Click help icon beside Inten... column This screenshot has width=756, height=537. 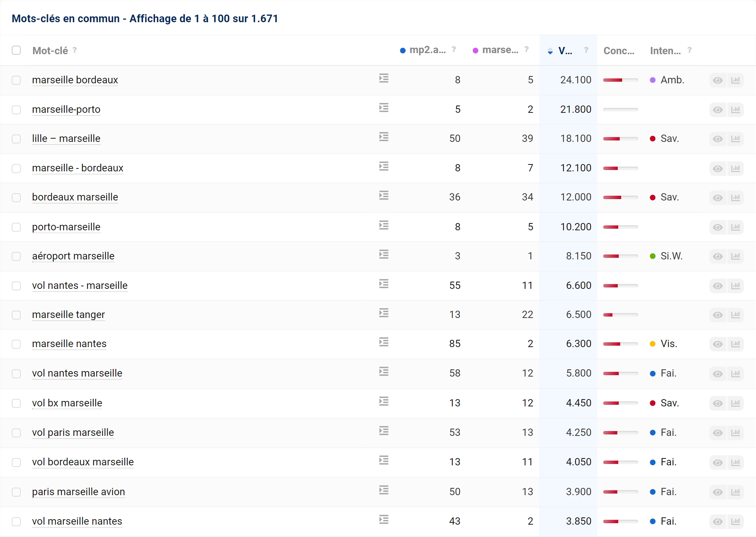pos(689,50)
